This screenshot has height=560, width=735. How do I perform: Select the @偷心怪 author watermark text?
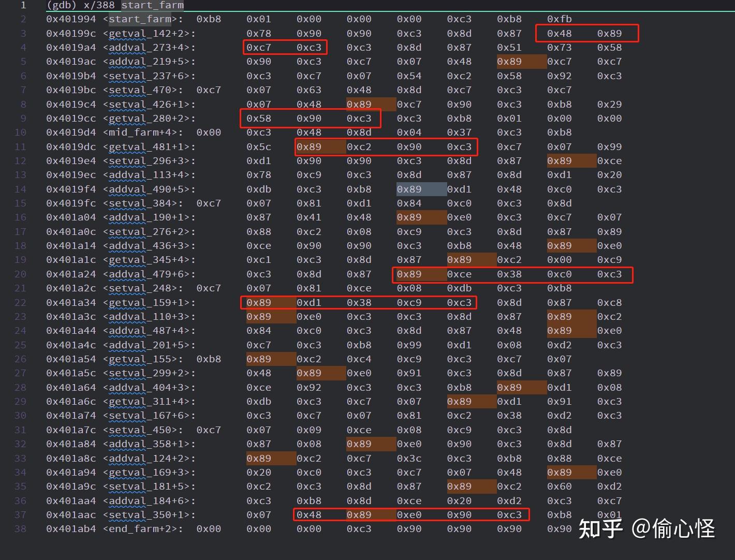click(673, 529)
